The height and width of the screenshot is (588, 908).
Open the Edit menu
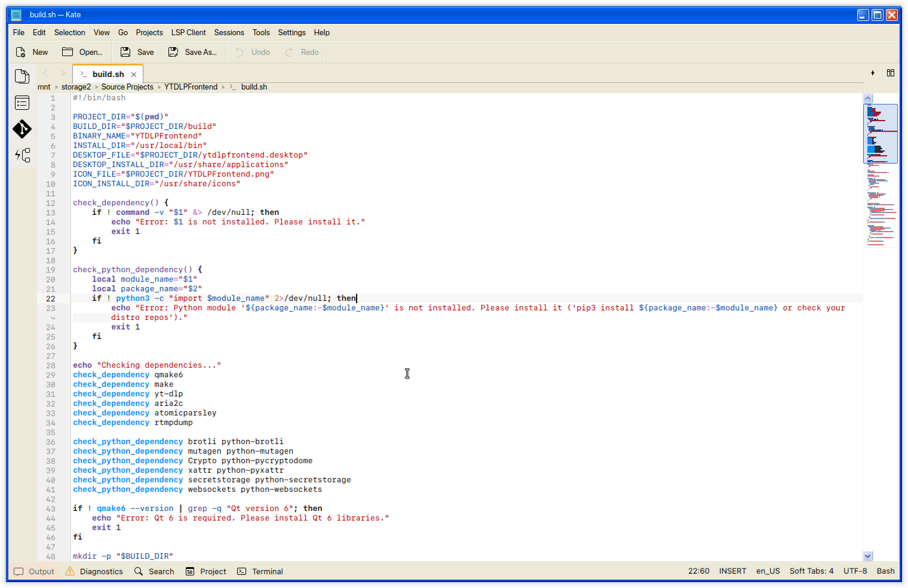click(39, 33)
